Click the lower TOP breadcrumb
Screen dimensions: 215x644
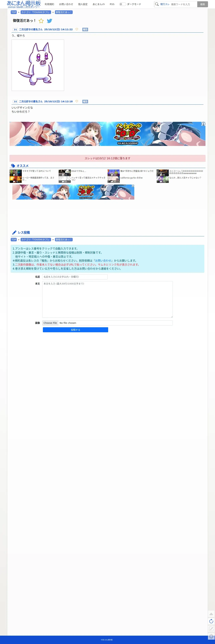14,240
